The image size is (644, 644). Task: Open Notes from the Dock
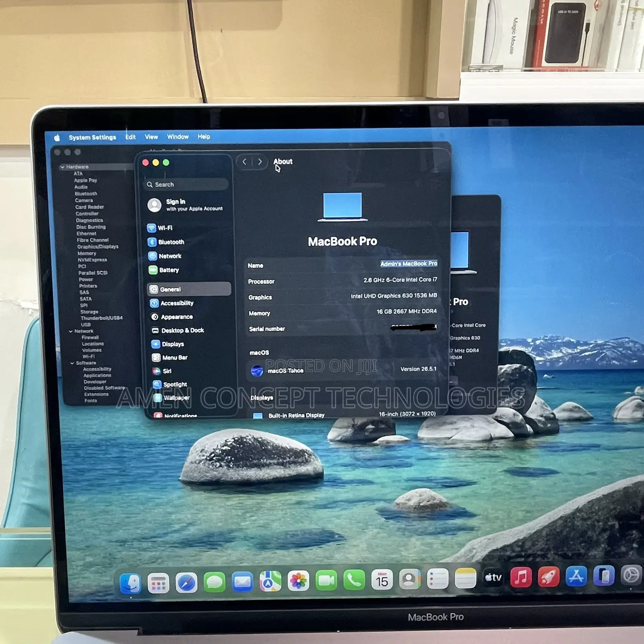[x=465, y=578]
